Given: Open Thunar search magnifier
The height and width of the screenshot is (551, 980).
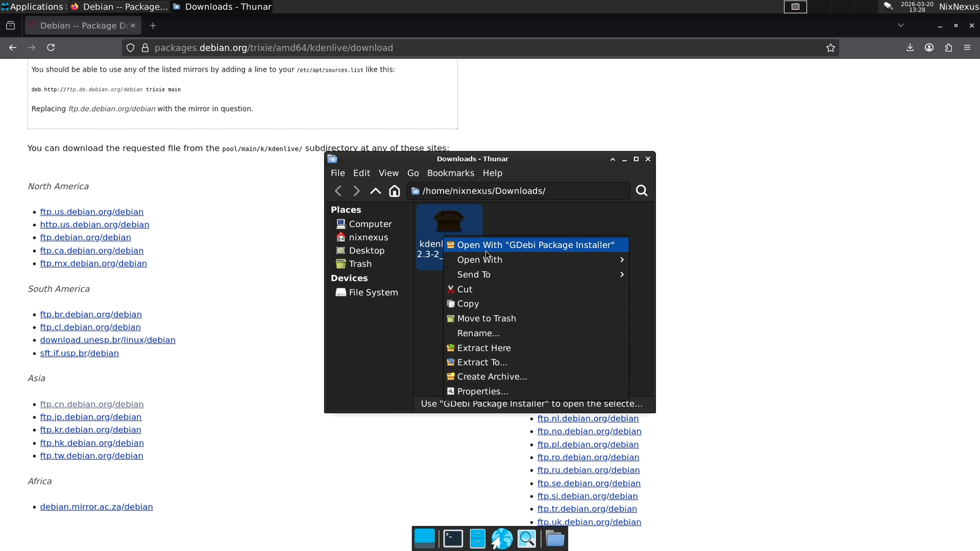Looking at the screenshot, I should pyautogui.click(x=641, y=191).
